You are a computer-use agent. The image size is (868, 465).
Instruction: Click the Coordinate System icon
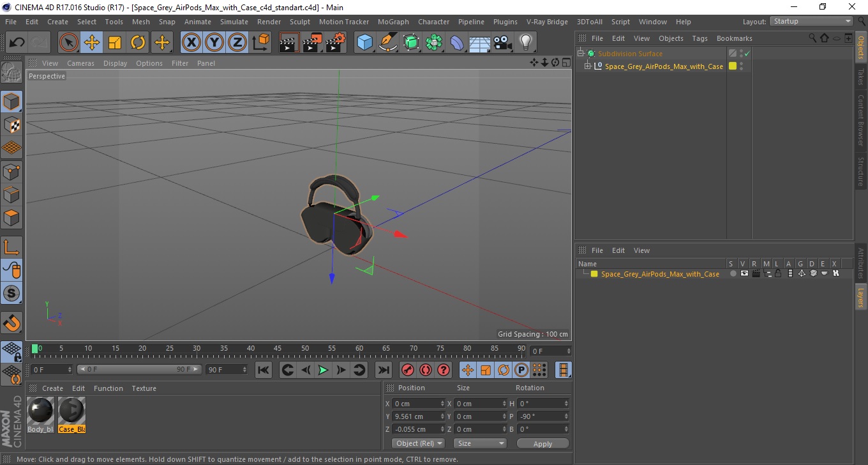click(260, 43)
